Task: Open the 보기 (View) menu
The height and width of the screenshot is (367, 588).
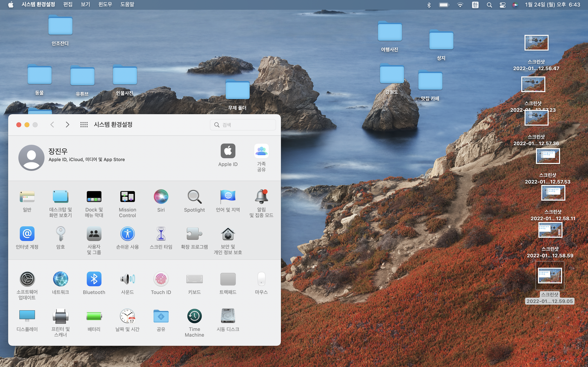Action: click(85, 5)
